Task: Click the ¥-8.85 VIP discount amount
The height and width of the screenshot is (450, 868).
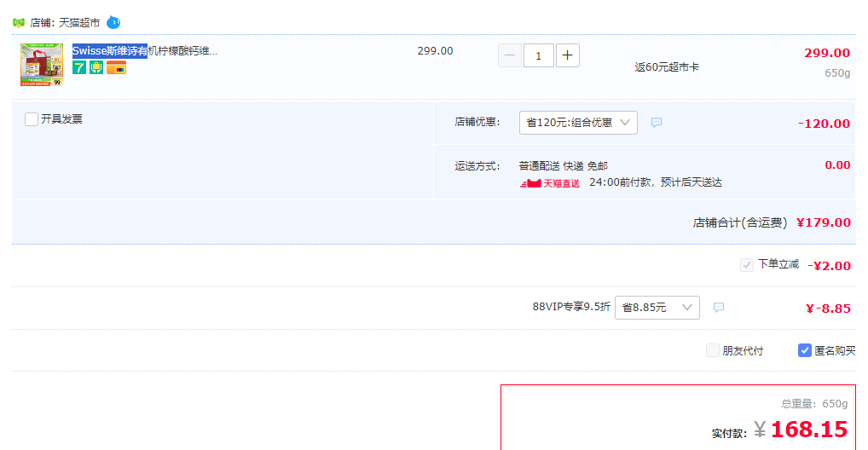Action: 828,309
